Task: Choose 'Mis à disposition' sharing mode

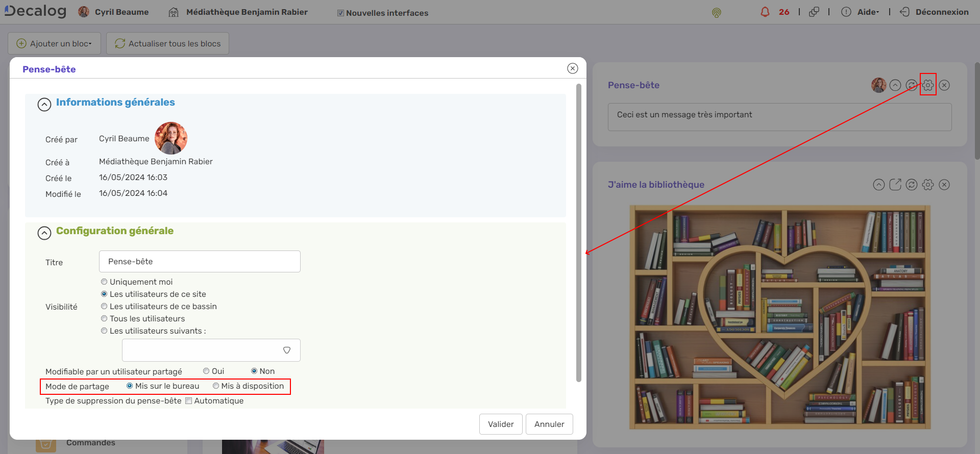Action: (216, 386)
